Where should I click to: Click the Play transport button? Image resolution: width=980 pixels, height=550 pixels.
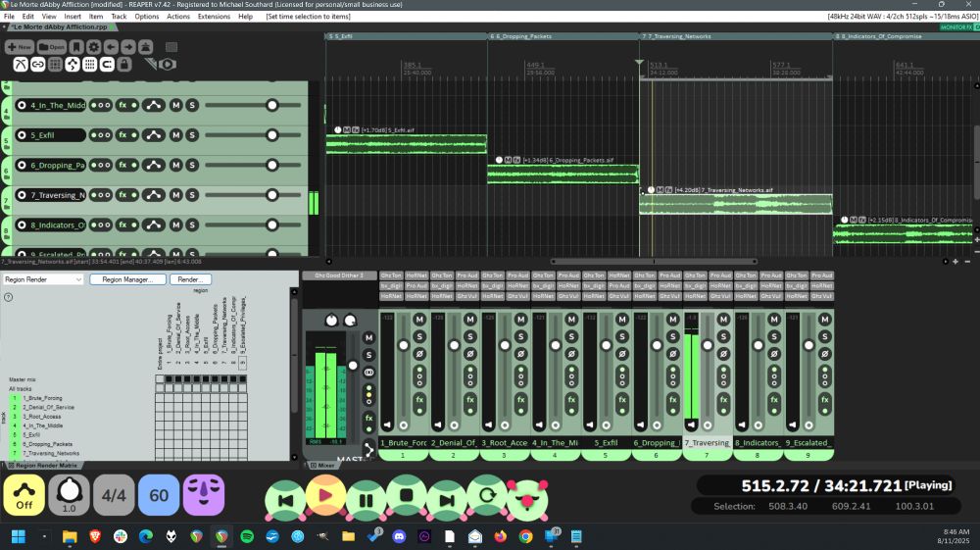pos(325,496)
